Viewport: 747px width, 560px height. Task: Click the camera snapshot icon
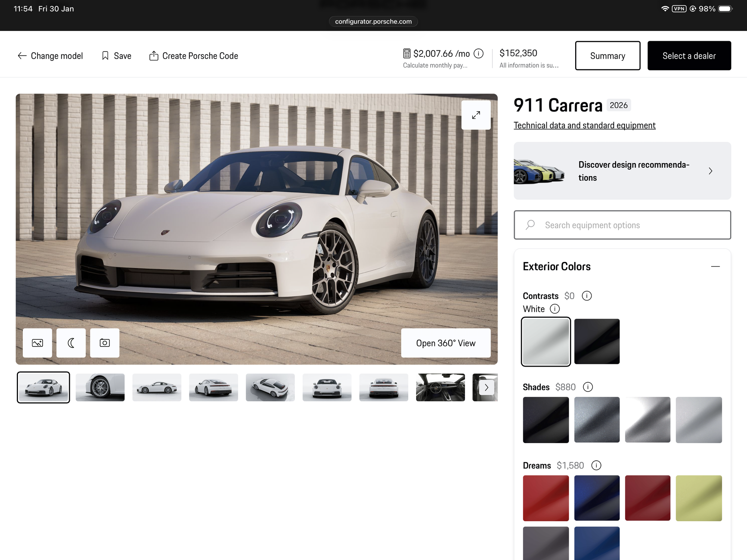pyautogui.click(x=105, y=343)
